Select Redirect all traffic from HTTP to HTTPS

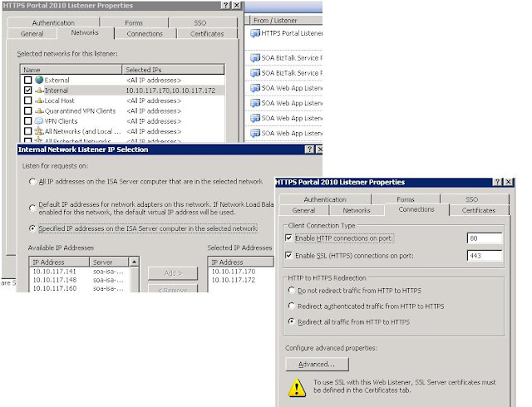coord(291,322)
